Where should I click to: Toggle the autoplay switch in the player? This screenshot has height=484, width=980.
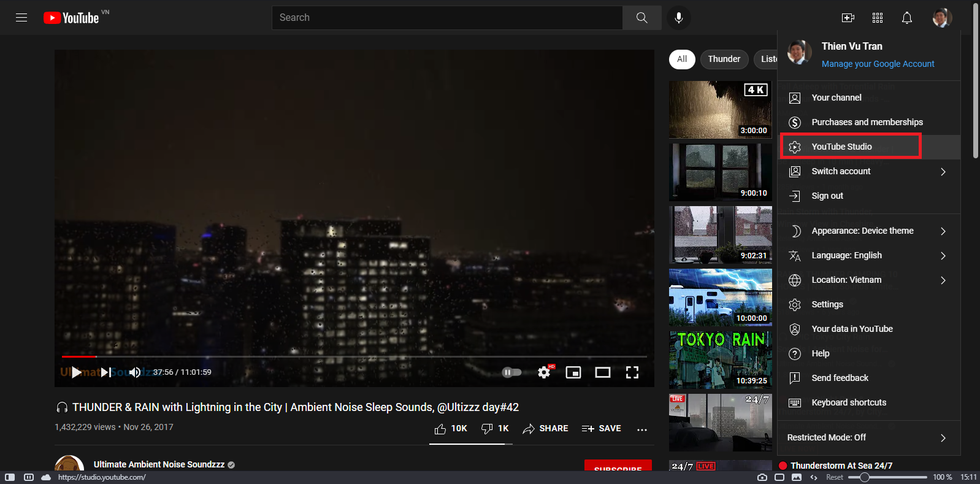click(511, 372)
